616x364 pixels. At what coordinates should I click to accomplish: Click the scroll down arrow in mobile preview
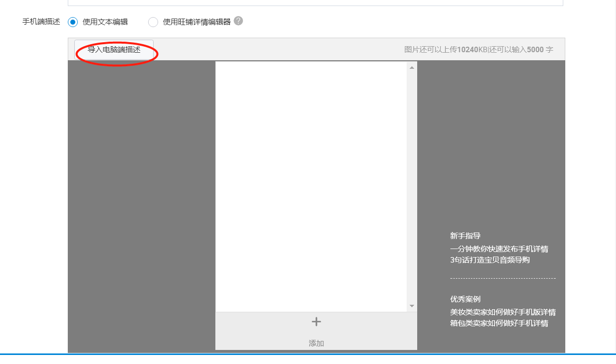412,306
